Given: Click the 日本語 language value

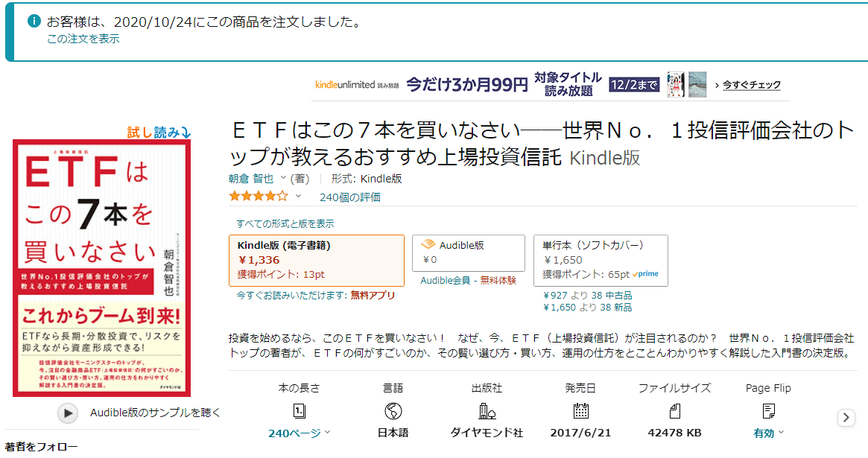Looking at the screenshot, I should pyautogui.click(x=393, y=433).
